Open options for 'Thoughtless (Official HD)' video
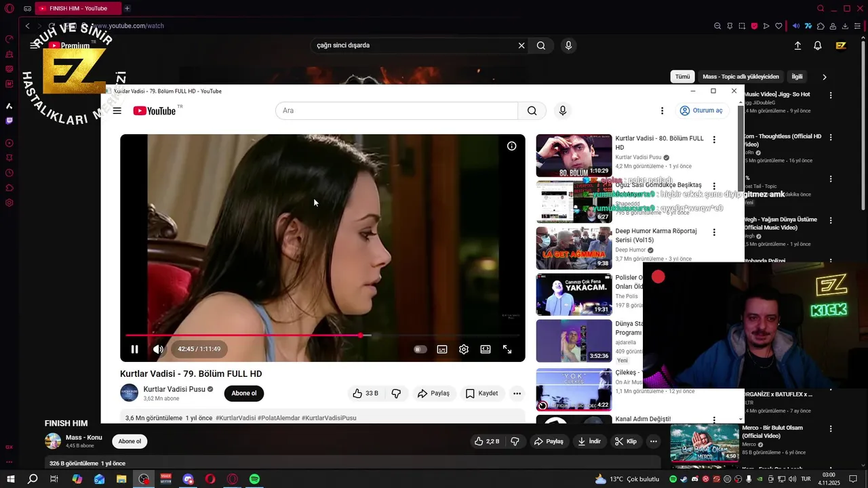This screenshot has width=868, height=488. [831, 137]
